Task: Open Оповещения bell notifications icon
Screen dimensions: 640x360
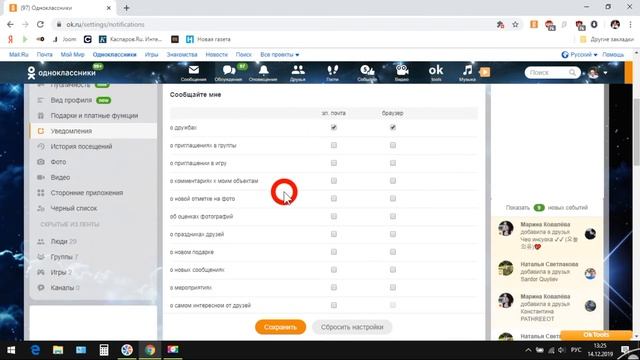Action: (263, 73)
